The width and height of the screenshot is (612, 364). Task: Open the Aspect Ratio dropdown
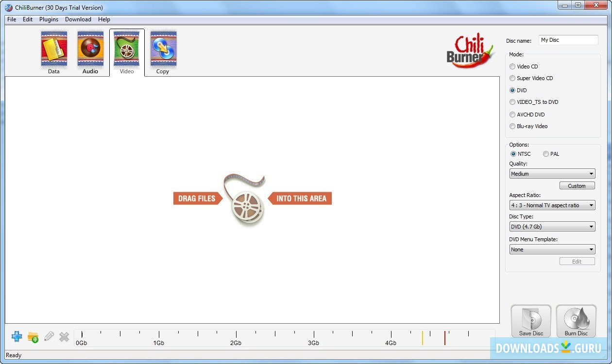coord(552,205)
